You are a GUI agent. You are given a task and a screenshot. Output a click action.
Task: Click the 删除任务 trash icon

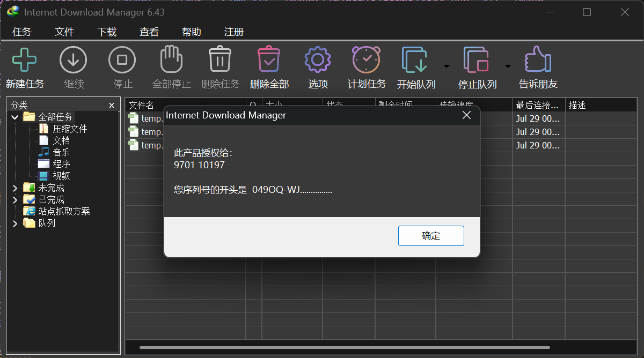[220, 59]
